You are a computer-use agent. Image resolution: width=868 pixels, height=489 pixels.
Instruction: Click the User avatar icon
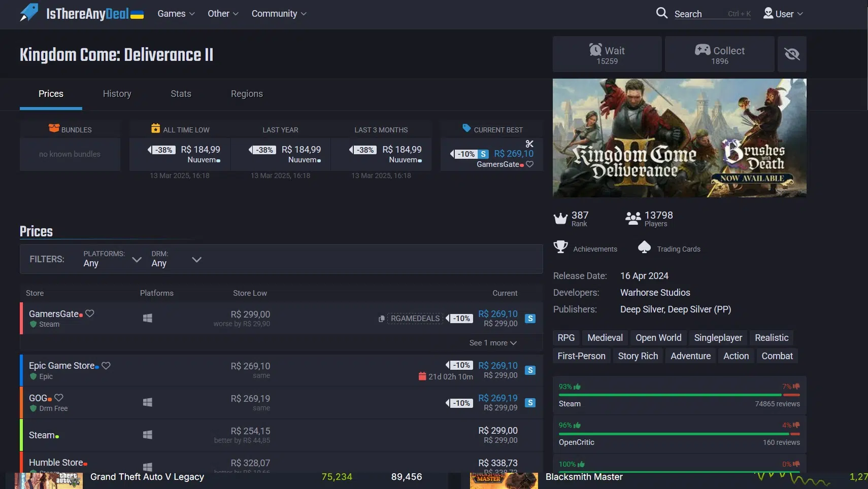768,13
